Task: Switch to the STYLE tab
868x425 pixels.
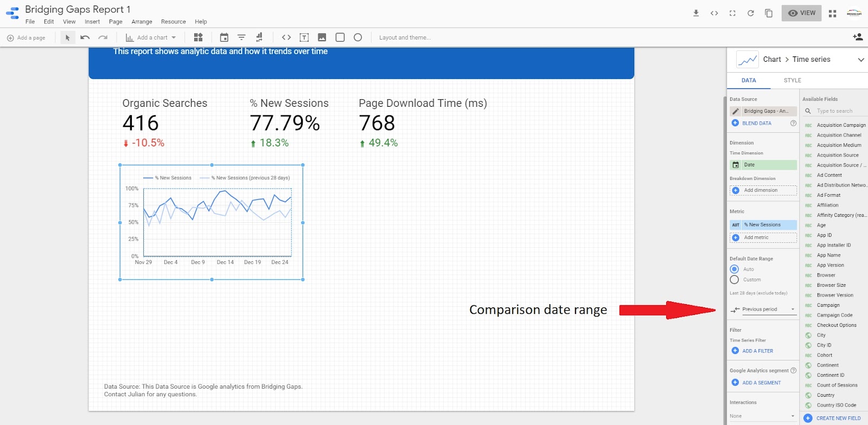Action: click(x=793, y=80)
